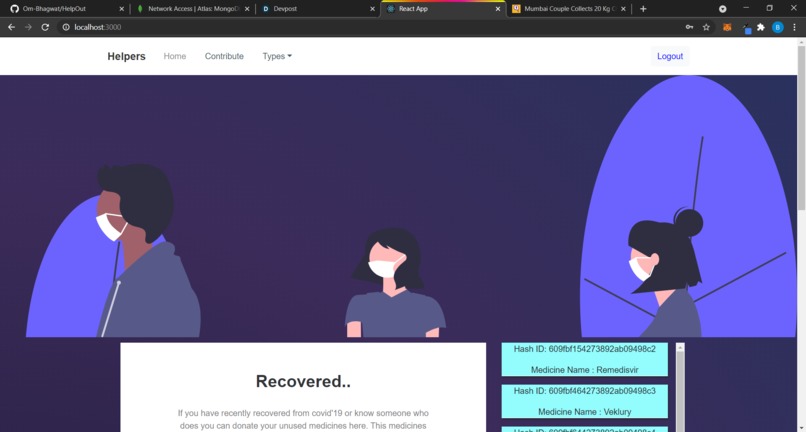806x432 pixels.
Task: Close the Network Access Atlas tab
Action: point(247,9)
